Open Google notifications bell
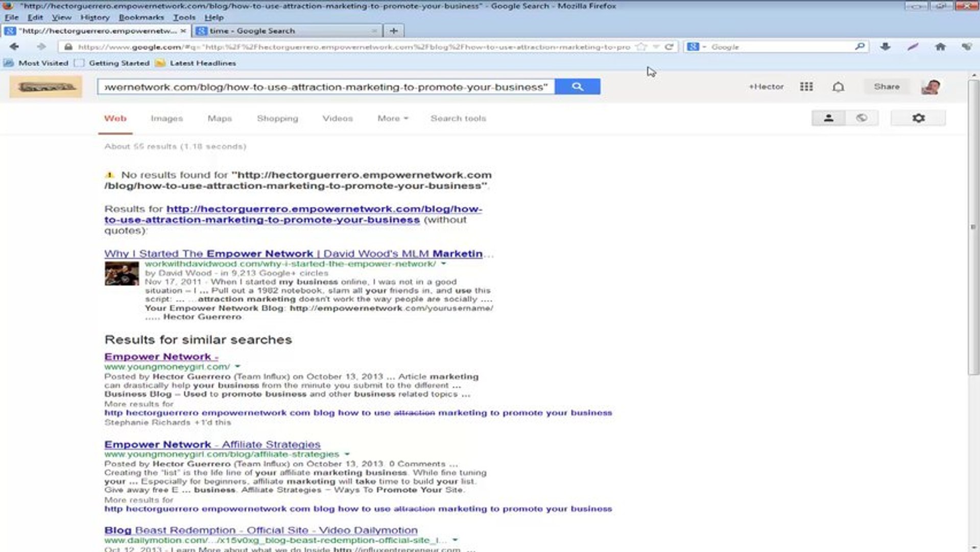 838,87
